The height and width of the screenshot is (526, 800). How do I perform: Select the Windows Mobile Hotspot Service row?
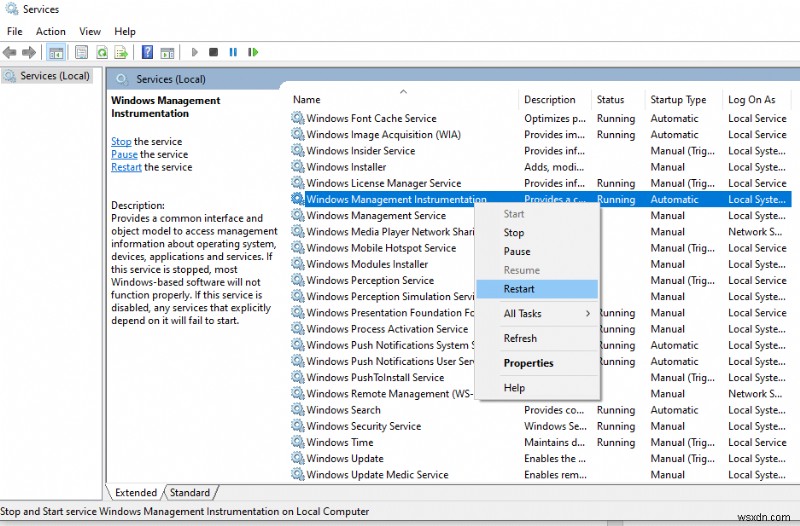click(x=383, y=248)
